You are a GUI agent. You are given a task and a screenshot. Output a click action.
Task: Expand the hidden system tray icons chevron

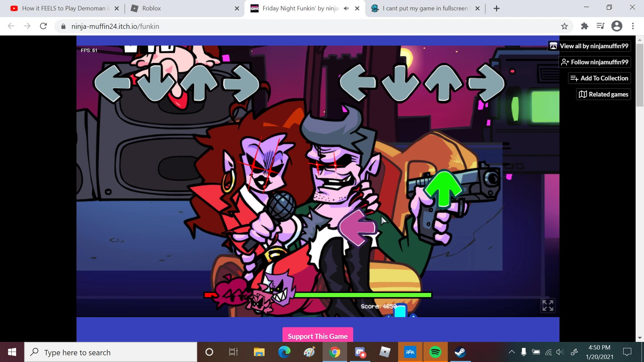click(512, 352)
